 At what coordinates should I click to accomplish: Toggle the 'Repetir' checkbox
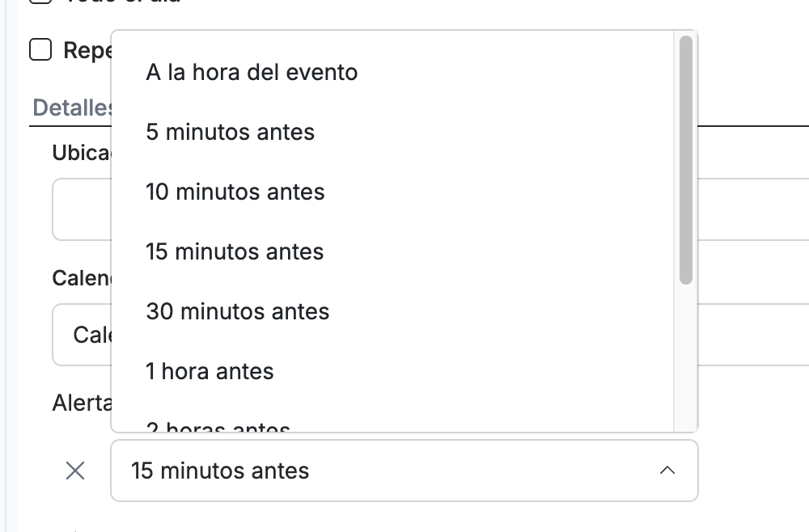(x=40, y=50)
